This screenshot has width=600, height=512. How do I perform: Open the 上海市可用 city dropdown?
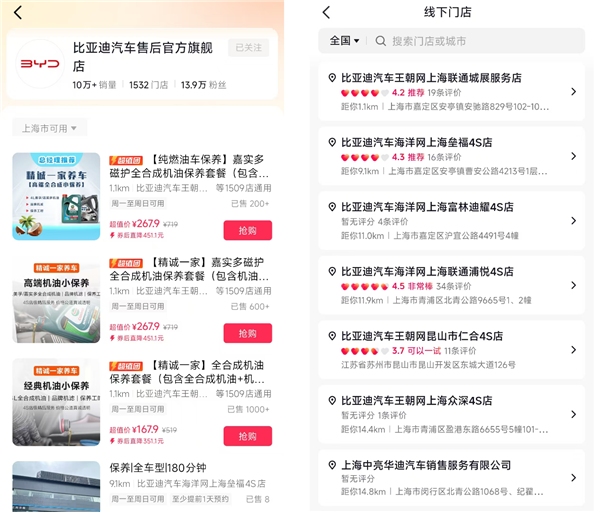pos(49,128)
